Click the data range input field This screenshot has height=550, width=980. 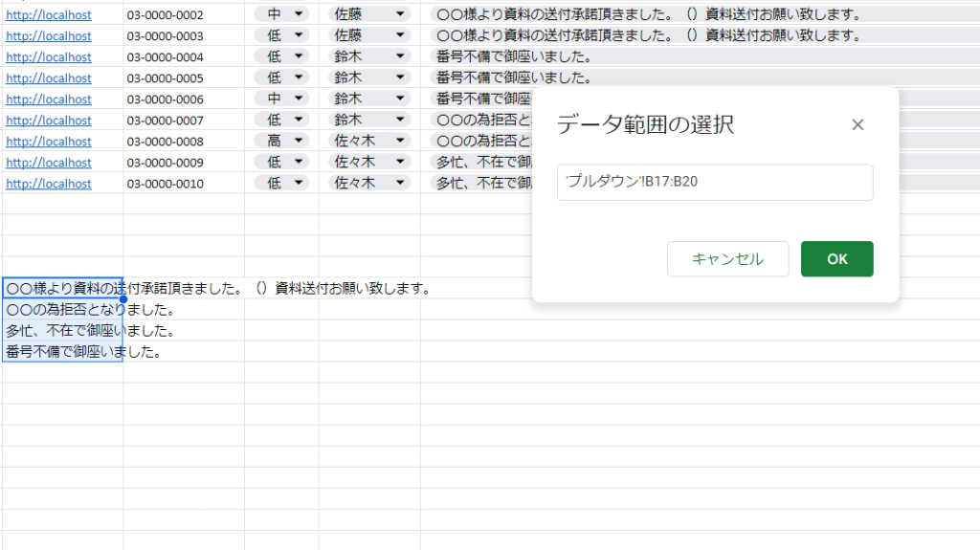[x=714, y=183]
